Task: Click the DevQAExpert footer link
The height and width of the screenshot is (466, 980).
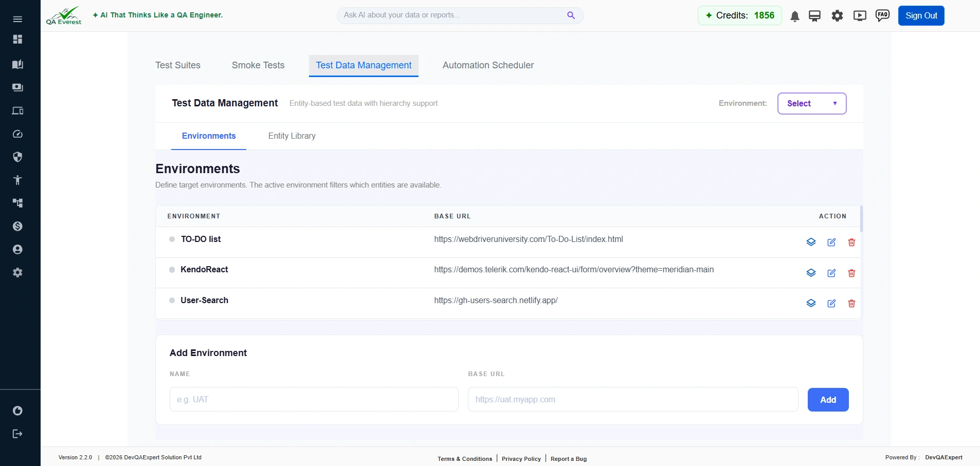Action: (x=943, y=457)
